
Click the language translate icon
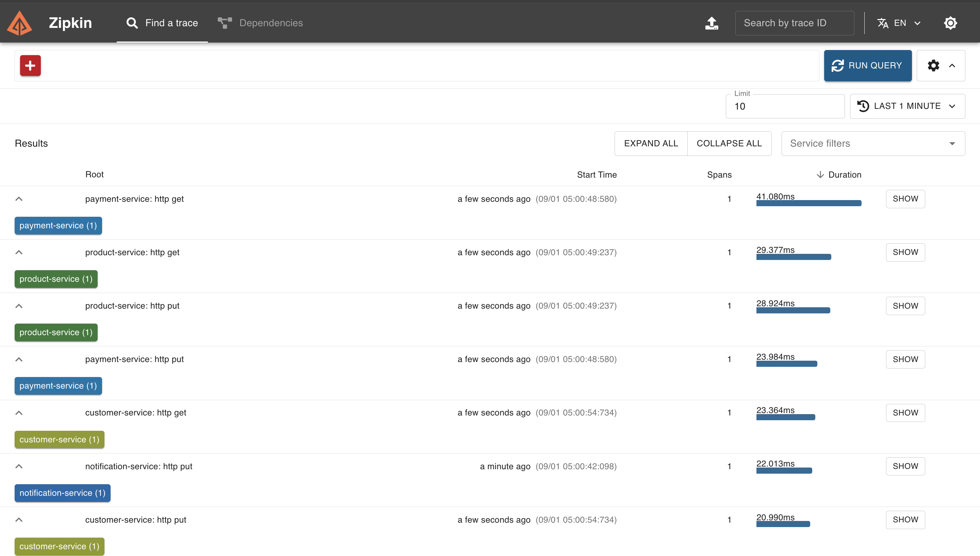coord(883,23)
